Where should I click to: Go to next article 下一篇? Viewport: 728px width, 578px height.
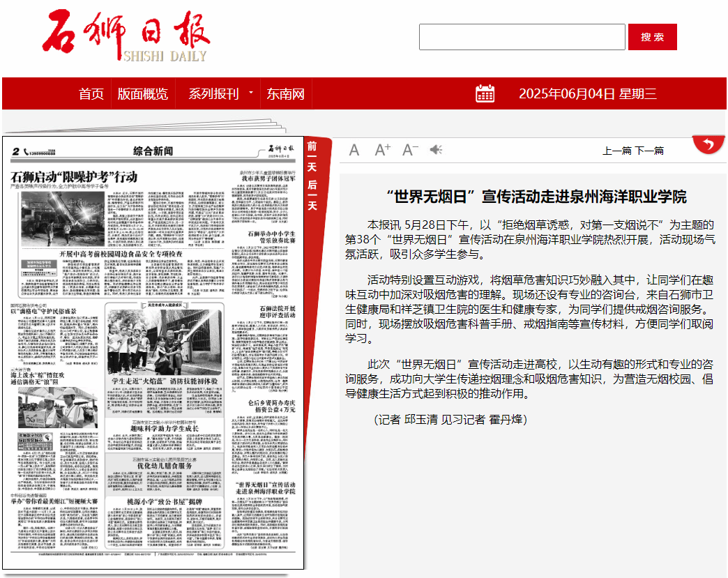coord(649,151)
